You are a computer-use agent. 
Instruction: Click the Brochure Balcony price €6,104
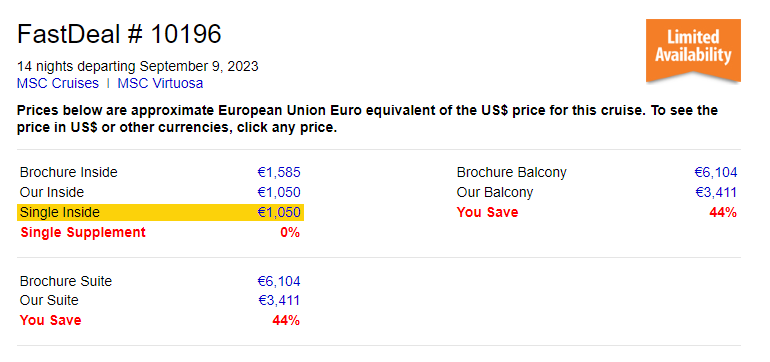[x=715, y=173]
